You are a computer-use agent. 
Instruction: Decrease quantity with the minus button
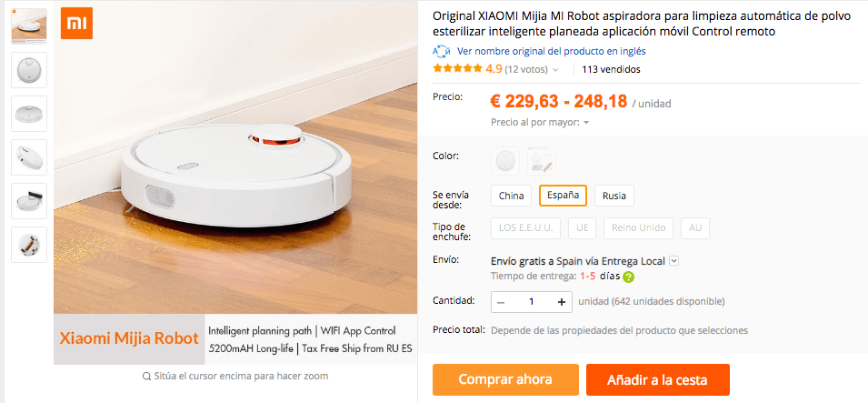coord(501,302)
